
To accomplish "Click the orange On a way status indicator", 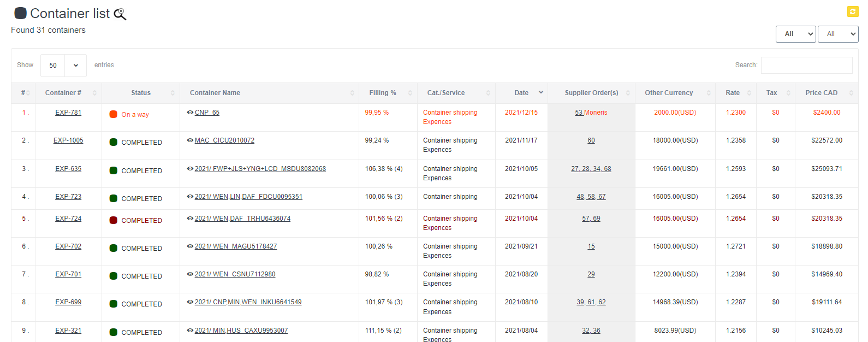I will point(114,114).
